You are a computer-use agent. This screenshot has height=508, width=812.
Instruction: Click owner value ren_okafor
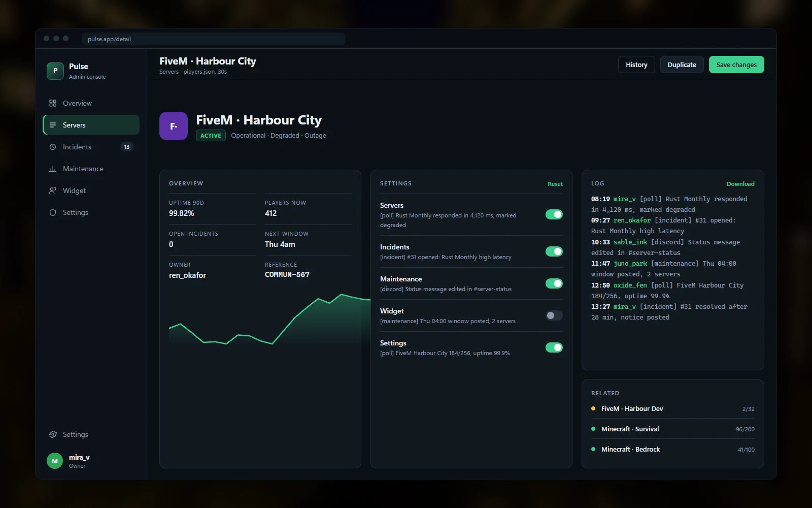[x=187, y=275]
